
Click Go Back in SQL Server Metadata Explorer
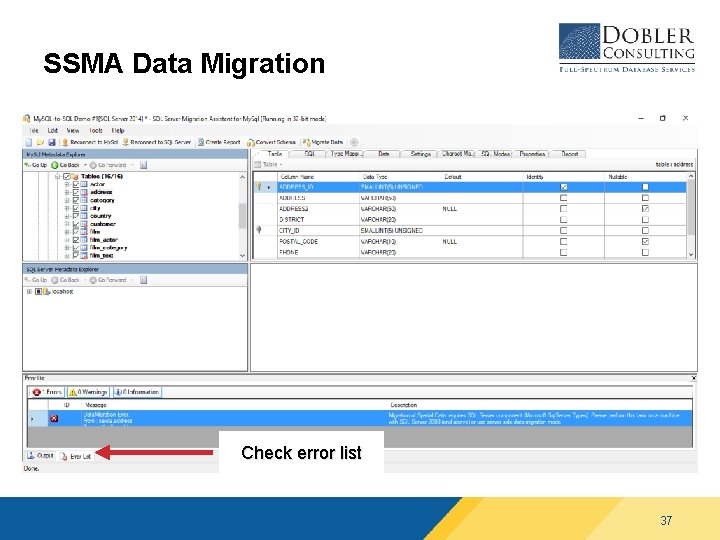(x=66, y=280)
